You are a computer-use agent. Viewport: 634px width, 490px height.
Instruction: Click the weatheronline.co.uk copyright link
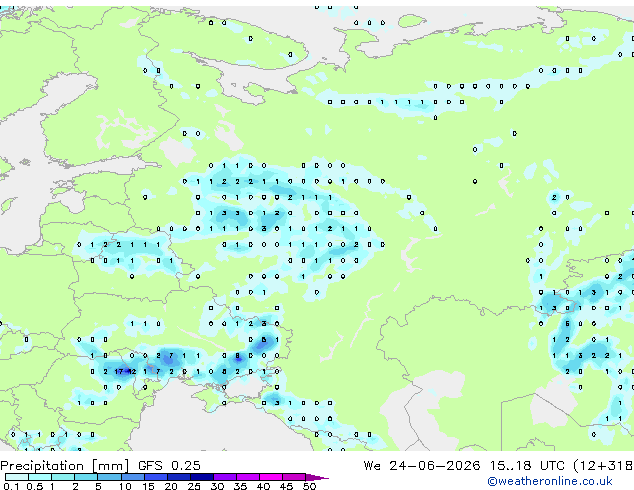click(549, 481)
